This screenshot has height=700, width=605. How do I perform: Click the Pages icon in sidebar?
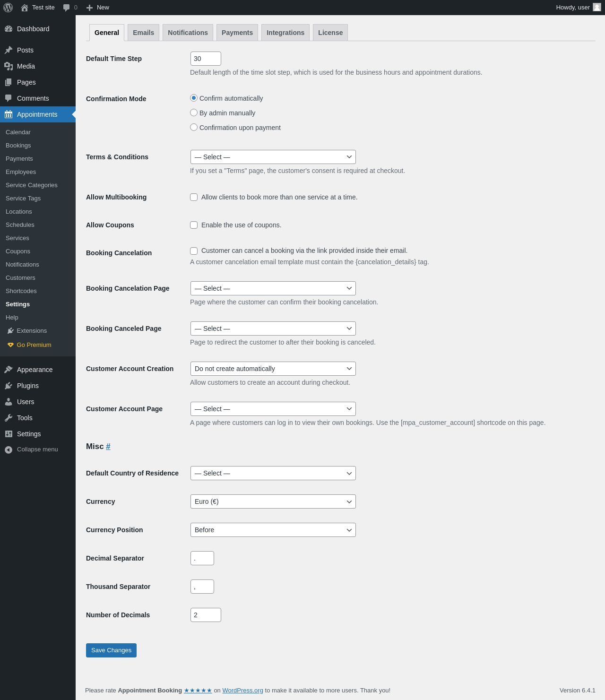pyautogui.click(x=9, y=82)
